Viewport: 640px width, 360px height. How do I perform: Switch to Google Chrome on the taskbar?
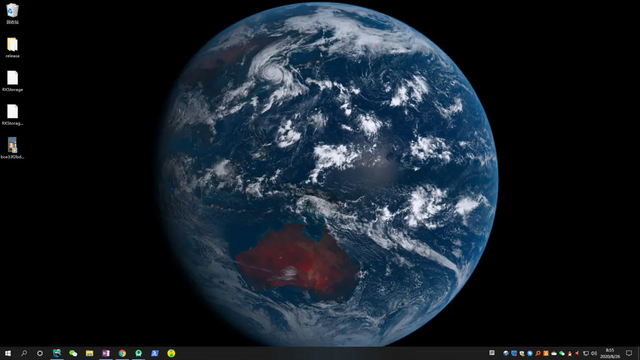point(122,353)
